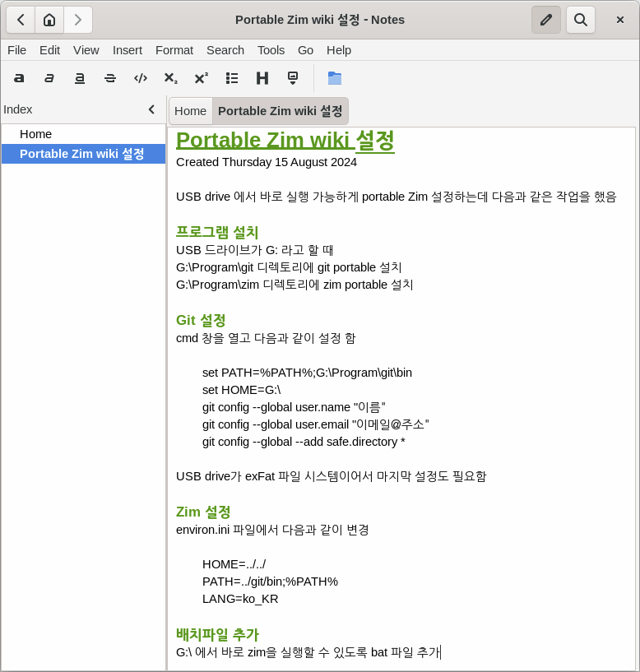Open the insert object toolbar menu
This screenshot has height=672, width=640.
[293, 78]
